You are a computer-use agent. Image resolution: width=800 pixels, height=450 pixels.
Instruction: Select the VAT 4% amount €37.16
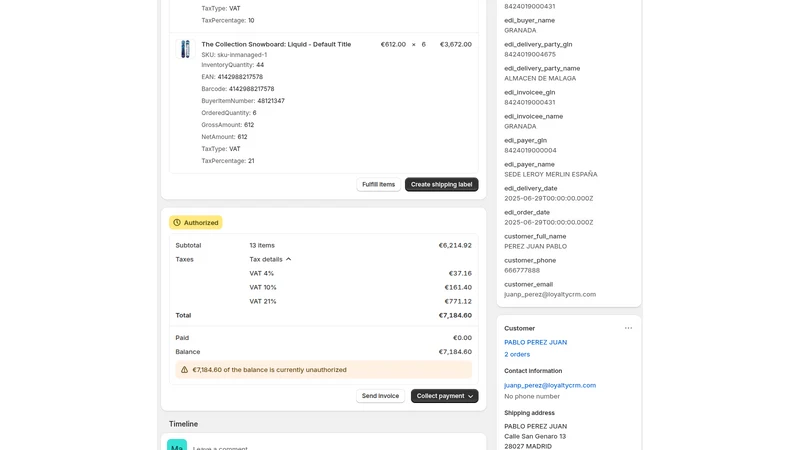click(460, 273)
